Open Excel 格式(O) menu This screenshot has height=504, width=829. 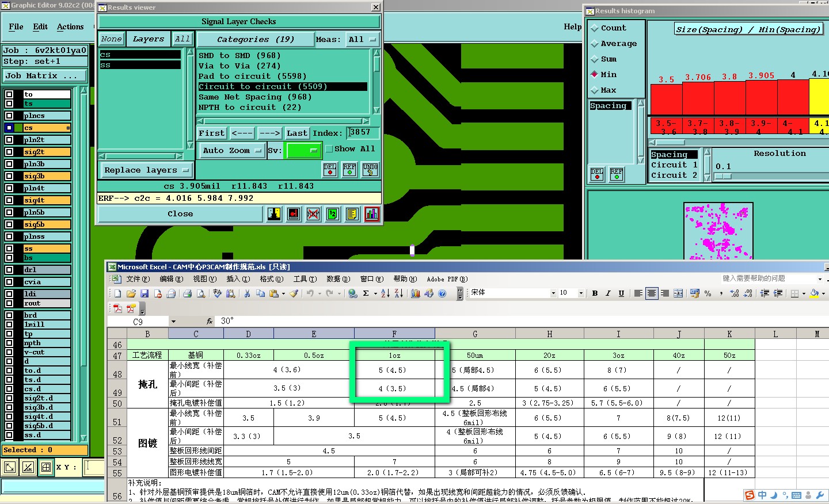click(272, 279)
